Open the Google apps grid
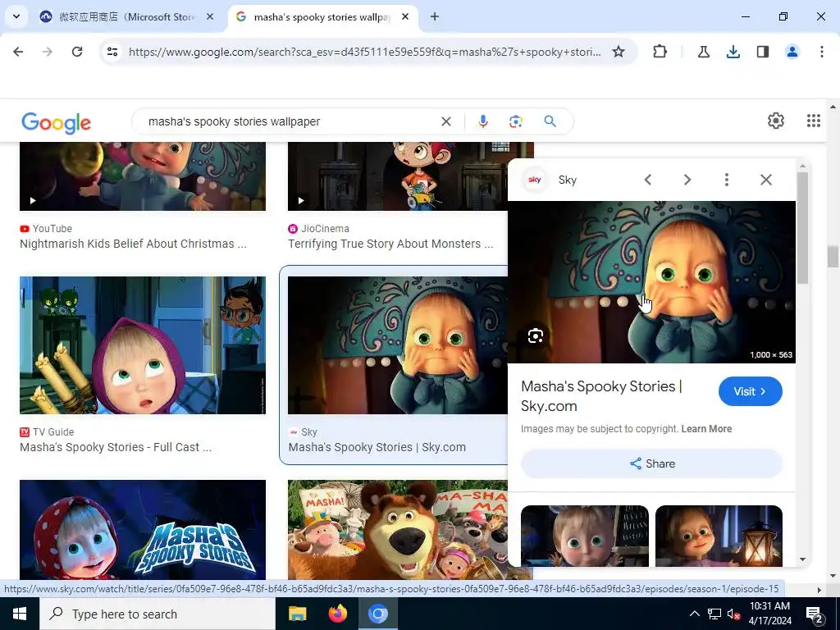The height and width of the screenshot is (630, 840). pos(814,121)
